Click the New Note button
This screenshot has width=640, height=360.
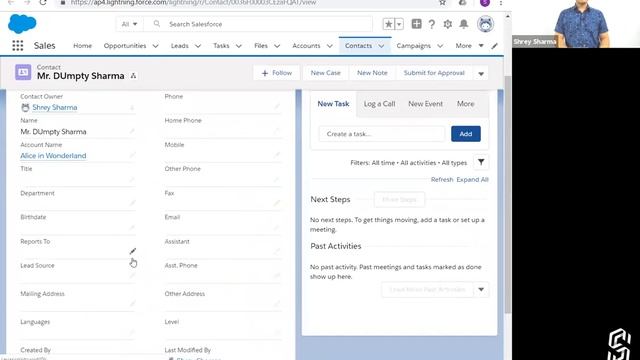372,73
